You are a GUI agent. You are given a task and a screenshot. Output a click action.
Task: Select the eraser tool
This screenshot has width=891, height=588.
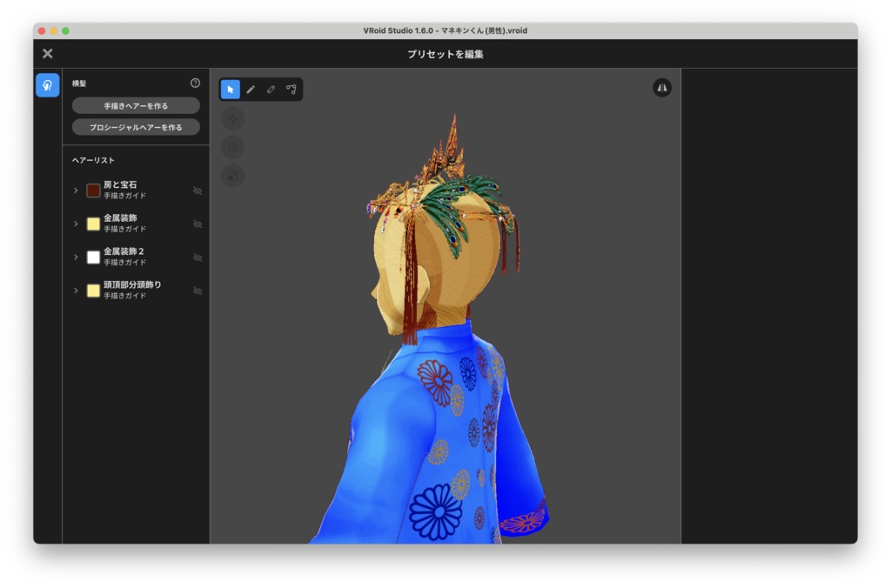click(271, 90)
